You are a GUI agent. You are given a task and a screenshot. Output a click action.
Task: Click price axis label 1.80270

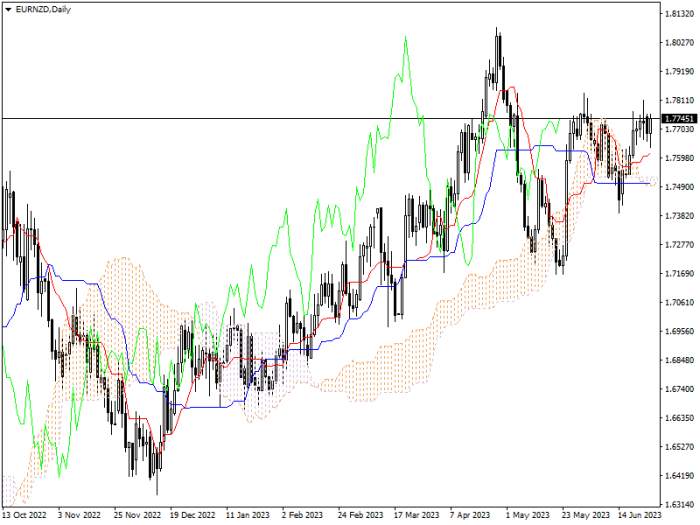click(x=679, y=43)
